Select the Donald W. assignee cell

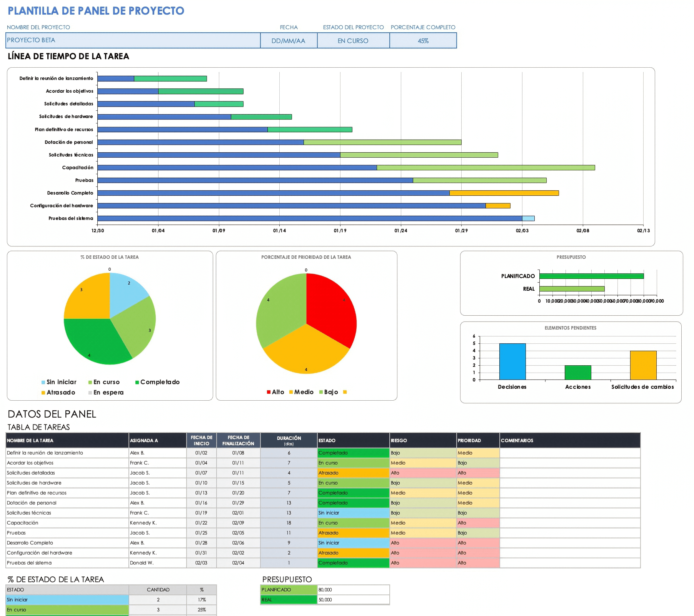click(x=158, y=563)
